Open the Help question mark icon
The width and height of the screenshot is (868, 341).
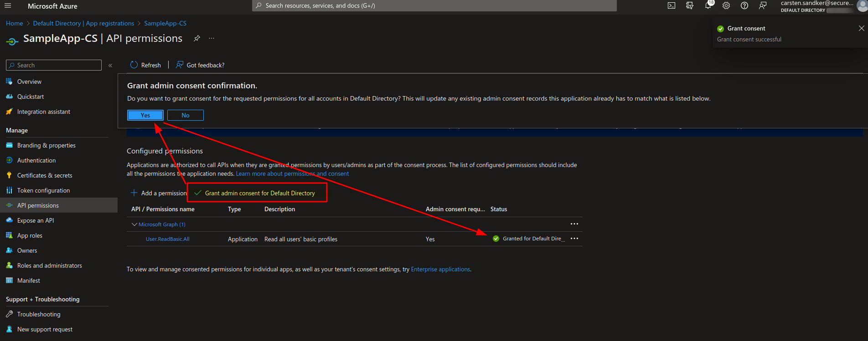coord(744,6)
